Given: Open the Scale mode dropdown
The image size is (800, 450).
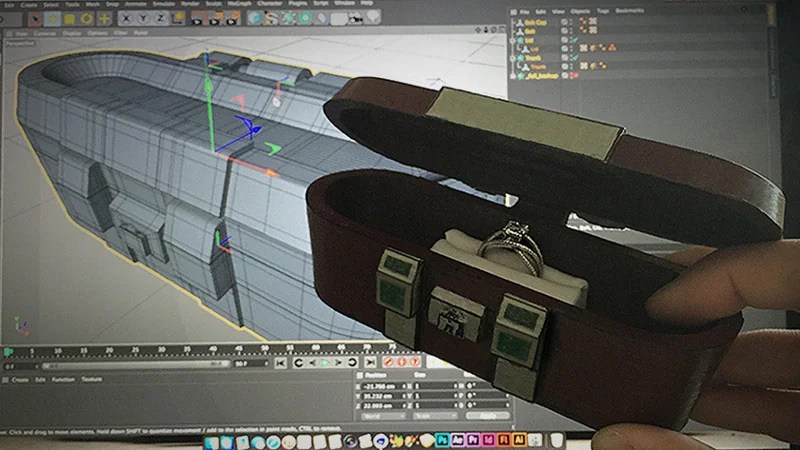Looking at the screenshot, I should (x=435, y=416).
